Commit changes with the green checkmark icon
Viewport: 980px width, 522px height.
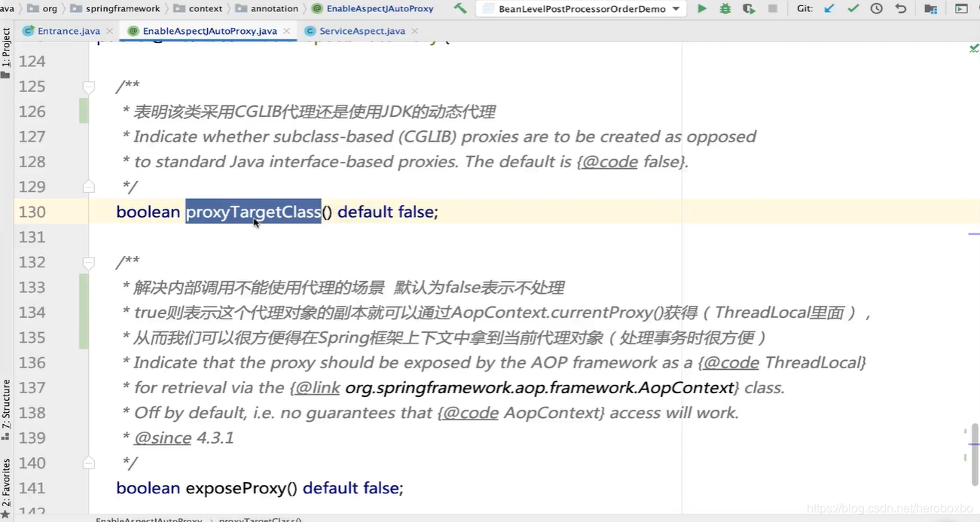pos(853,9)
